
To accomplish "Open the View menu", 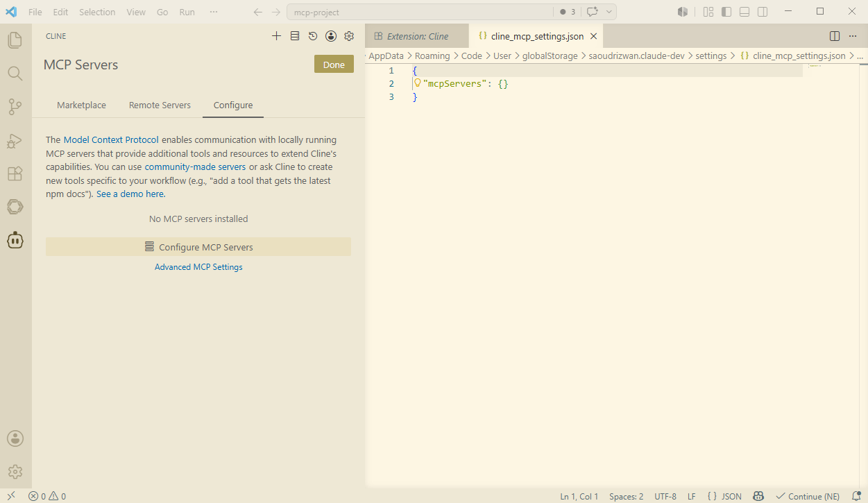I will (x=136, y=12).
